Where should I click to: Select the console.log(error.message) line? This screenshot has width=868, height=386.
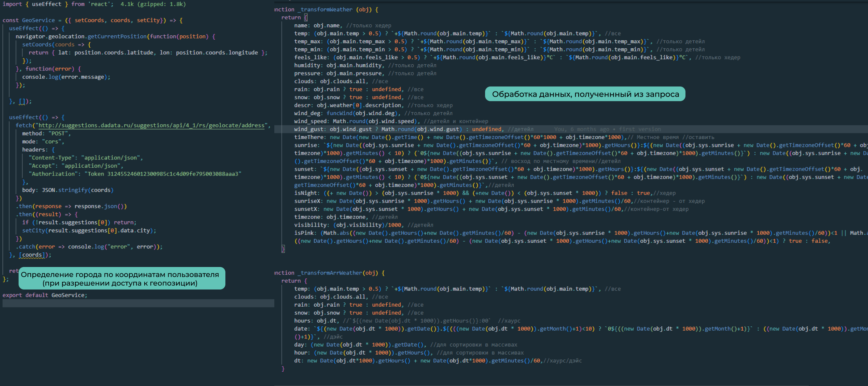66,77
